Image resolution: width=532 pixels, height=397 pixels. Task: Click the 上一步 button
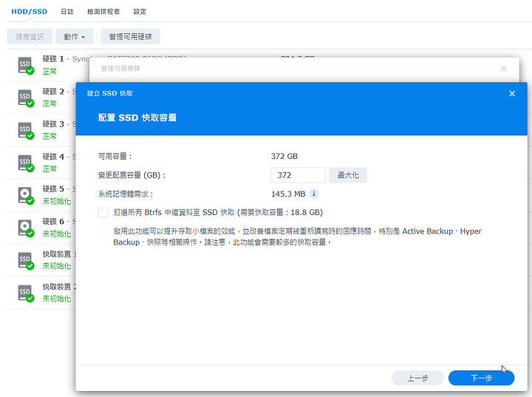click(417, 378)
